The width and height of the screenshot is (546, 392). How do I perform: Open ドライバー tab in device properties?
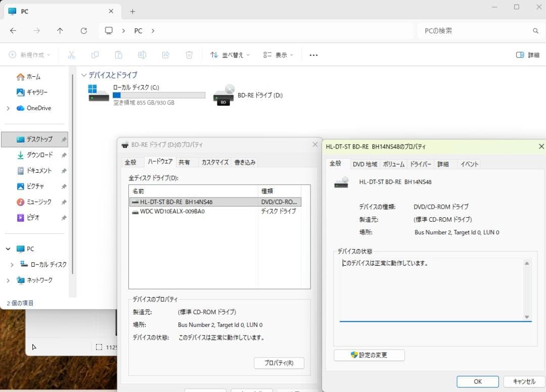pyautogui.click(x=421, y=164)
